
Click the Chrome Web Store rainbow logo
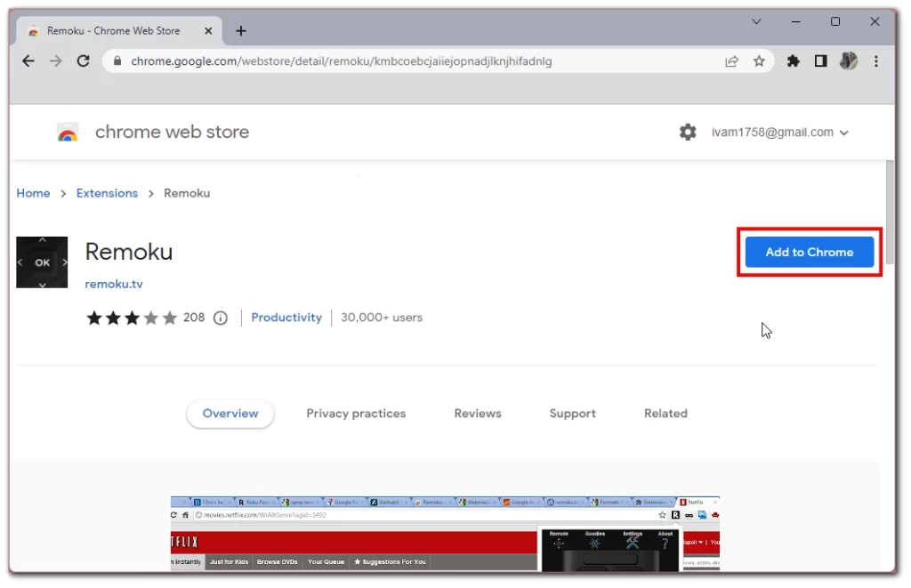[68, 133]
